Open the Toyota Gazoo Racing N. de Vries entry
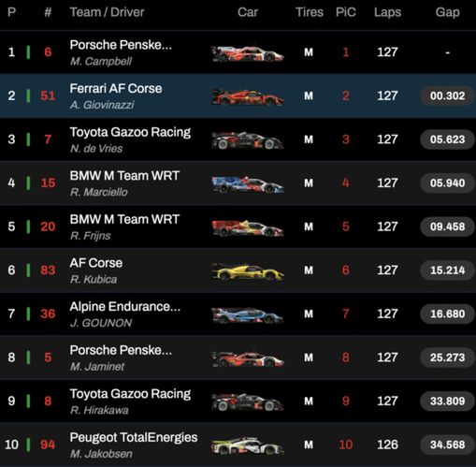This screenshot has width=476, height=467. [x=130, y=139]
